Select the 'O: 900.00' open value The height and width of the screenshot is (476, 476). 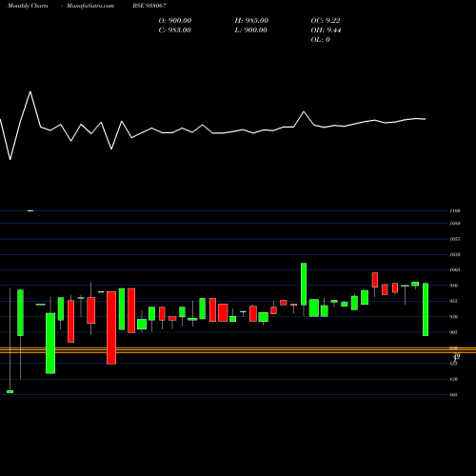(x=175, y=21)
